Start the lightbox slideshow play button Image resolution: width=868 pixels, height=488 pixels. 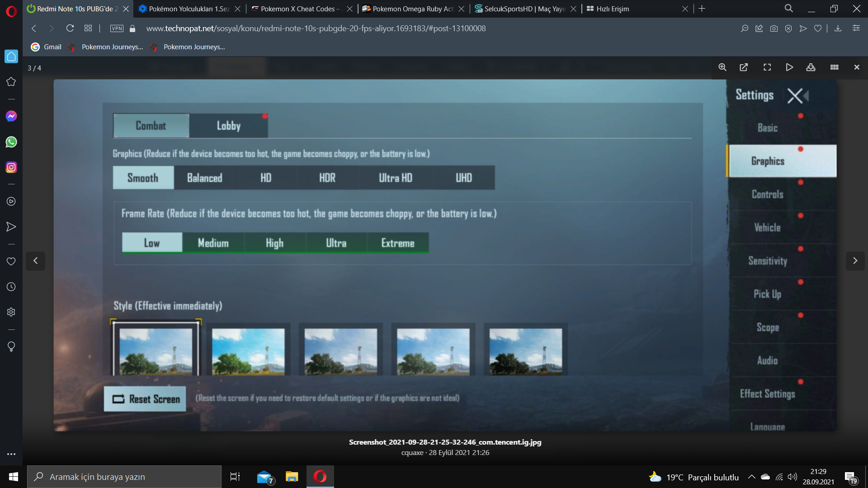click(x=789, y=67)
